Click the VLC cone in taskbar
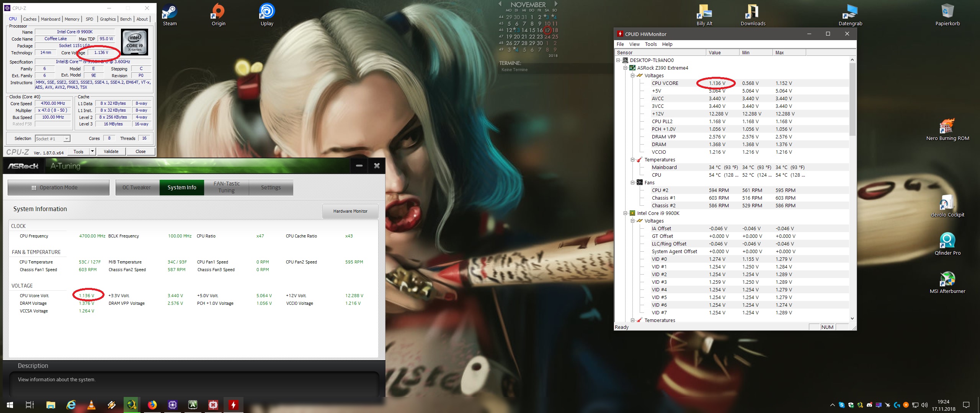Viewport: 980px width, 413px height. 91,405
